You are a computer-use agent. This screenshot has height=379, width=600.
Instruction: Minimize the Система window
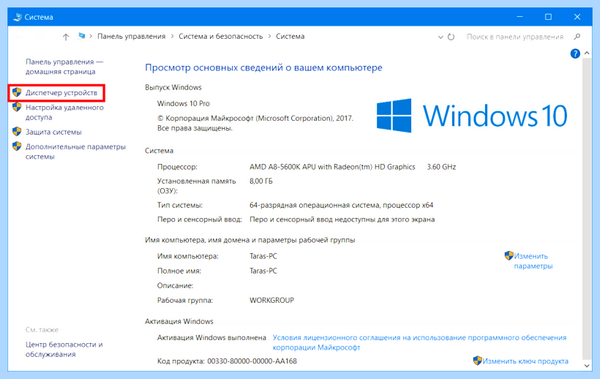point(520,17)
